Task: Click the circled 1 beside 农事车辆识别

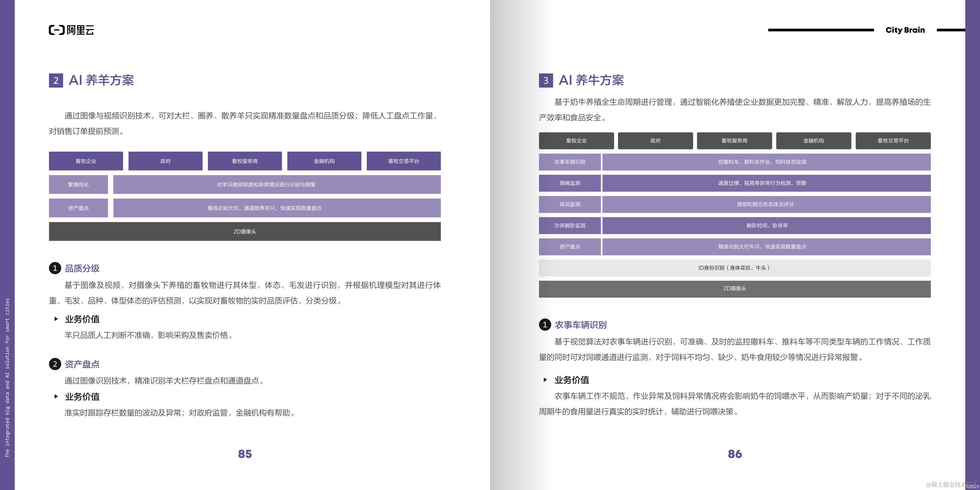Action: pos(545,324)
